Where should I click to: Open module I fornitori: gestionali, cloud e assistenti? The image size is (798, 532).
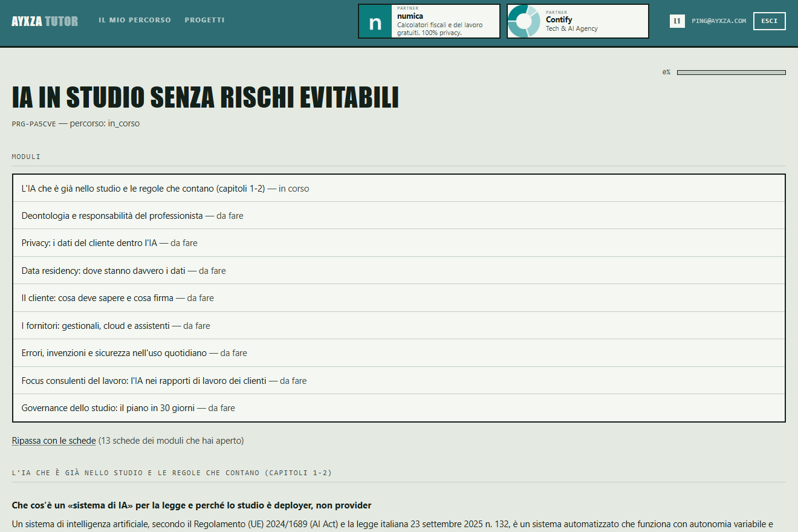(399, 325)
